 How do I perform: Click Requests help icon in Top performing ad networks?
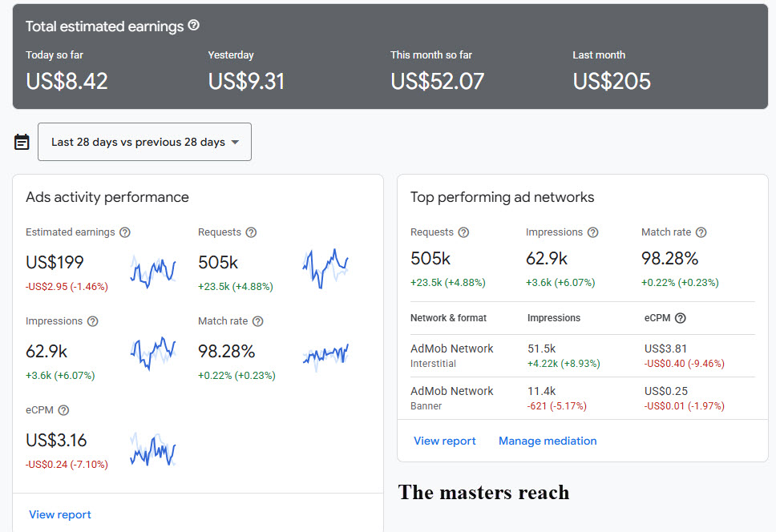pos(463,232)
